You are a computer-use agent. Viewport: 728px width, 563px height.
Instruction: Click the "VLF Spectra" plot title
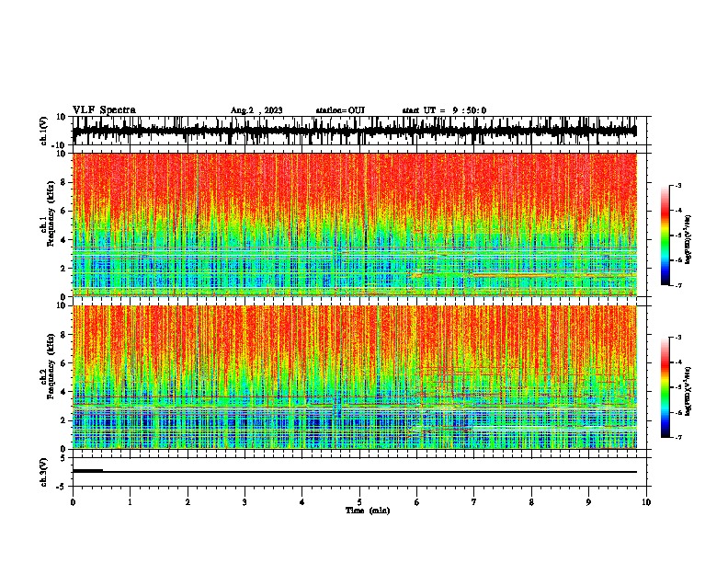[104, 110]
